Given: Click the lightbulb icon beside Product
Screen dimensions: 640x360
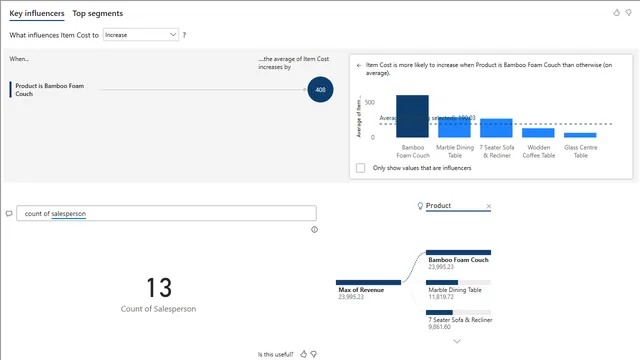Looking at the screenshot, I should 420,206.
